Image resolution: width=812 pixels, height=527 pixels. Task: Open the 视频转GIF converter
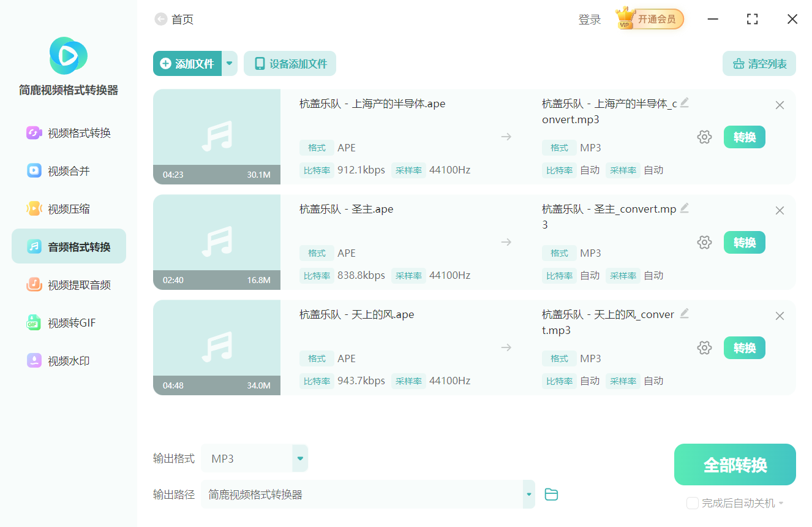(68, 322)
